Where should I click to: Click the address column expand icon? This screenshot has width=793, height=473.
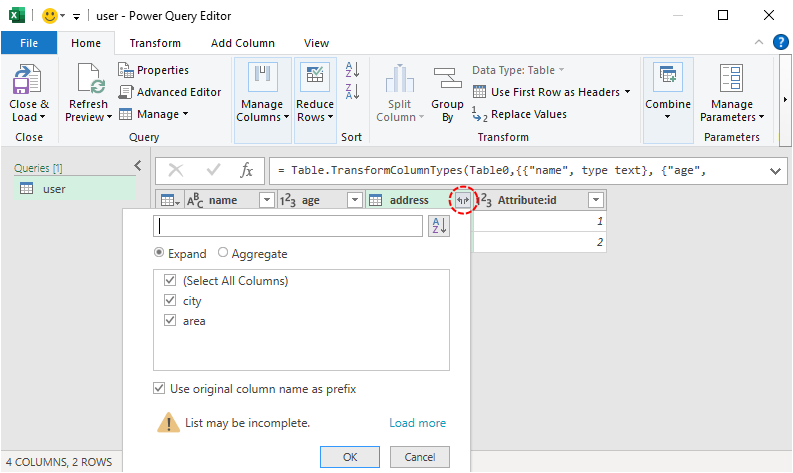(463, 200)
